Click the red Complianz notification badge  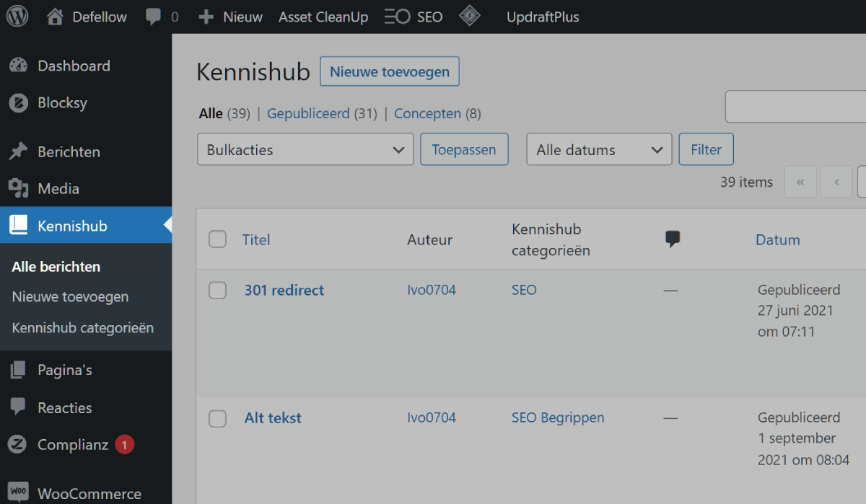[x=124, y=445]
